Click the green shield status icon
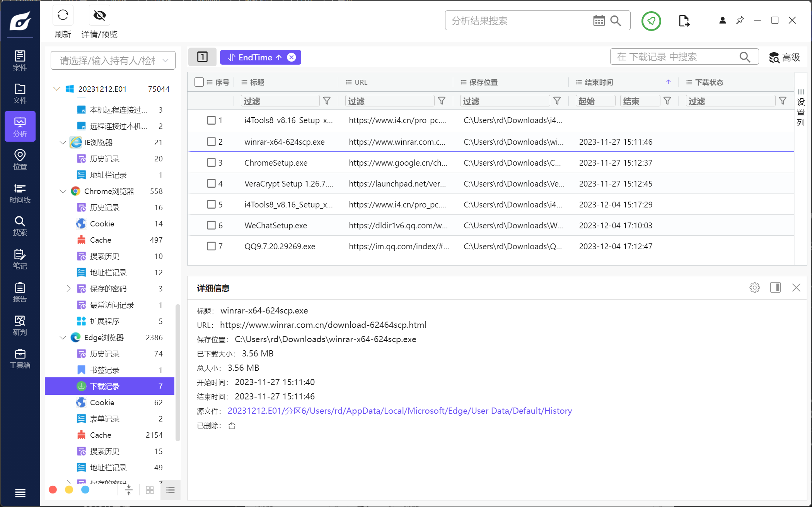812x507 pixels. click(x=651, y=21)
